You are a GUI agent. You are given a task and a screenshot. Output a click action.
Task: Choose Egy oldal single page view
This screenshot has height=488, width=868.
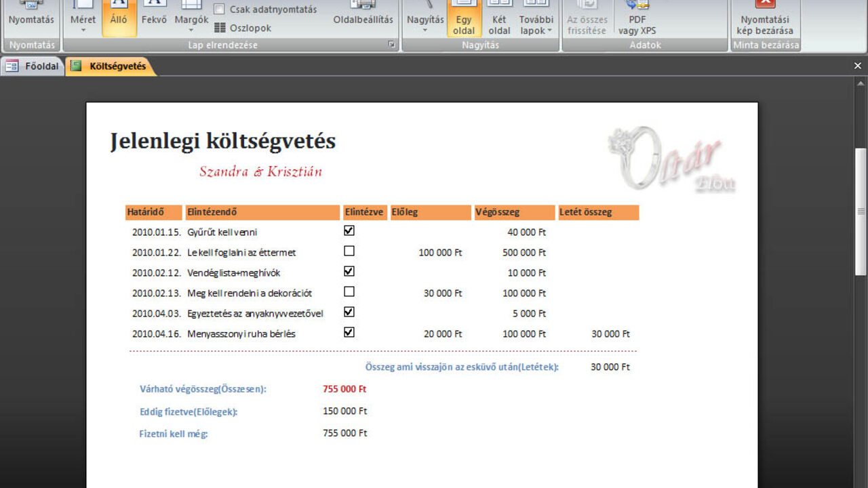[x=464, y=17]
